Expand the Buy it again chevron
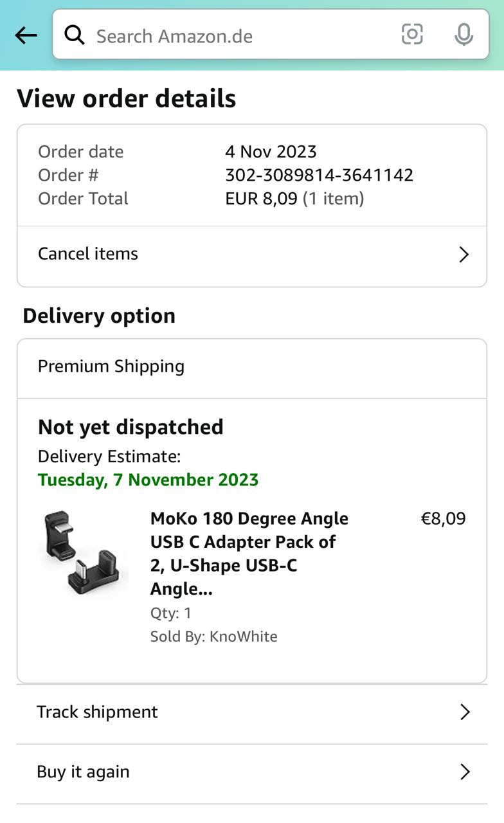 [x=465, y=772]
